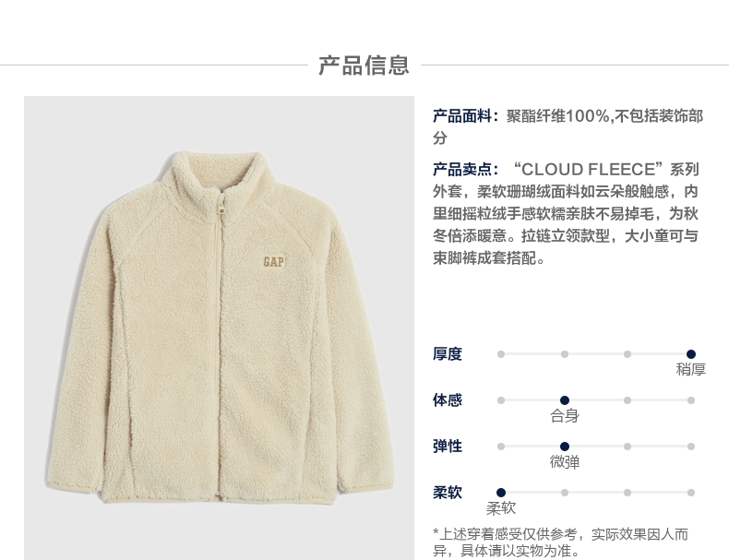Click the first dot on the 厚度 scale
This screenshot has height=560, width=729.
[x=501, y=354]
